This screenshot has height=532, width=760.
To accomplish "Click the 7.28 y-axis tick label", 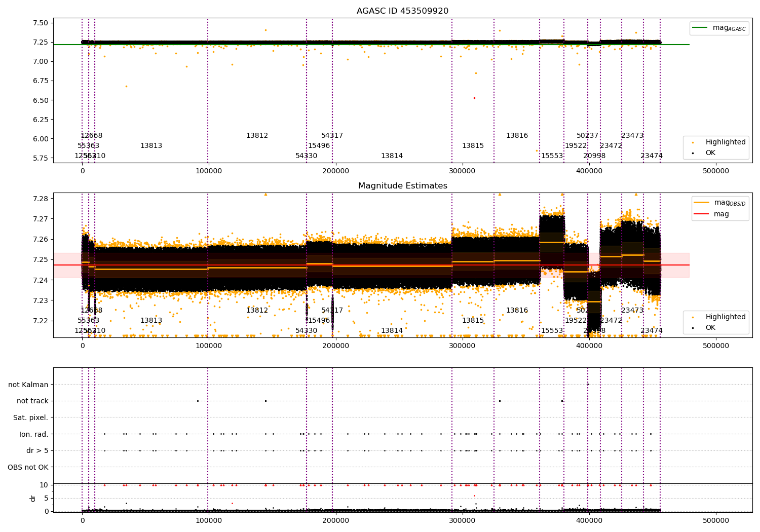I will click(40, 199).
